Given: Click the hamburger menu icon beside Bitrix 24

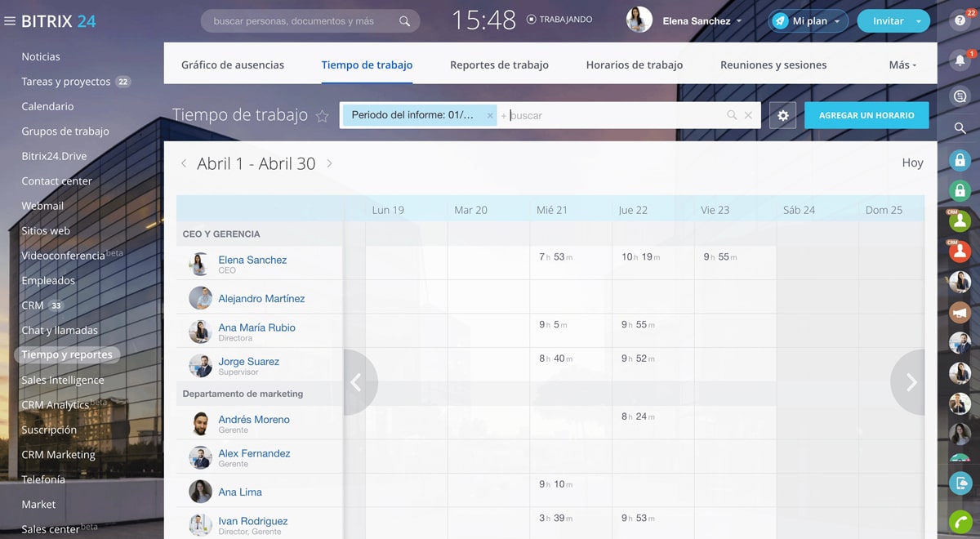Looking at the screenshot, I should coord(10,21).
